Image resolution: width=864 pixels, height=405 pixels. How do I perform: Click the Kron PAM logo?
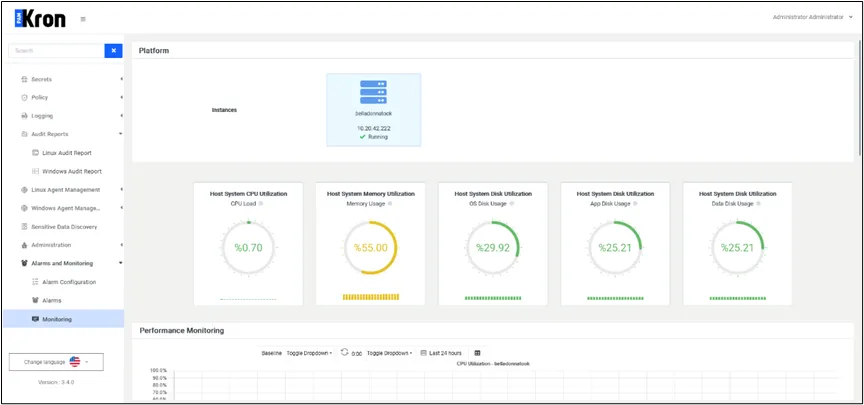click(40, 19)
